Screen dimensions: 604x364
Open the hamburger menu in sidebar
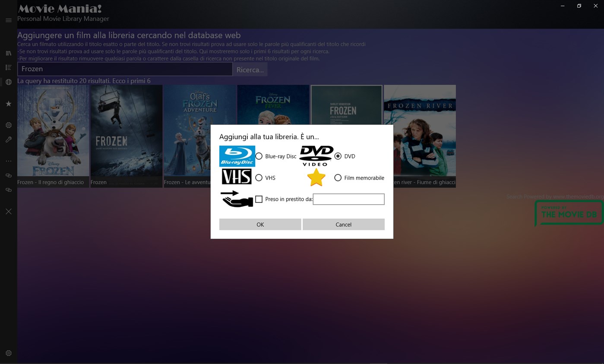pyautogui.click(x=8, y=20)
